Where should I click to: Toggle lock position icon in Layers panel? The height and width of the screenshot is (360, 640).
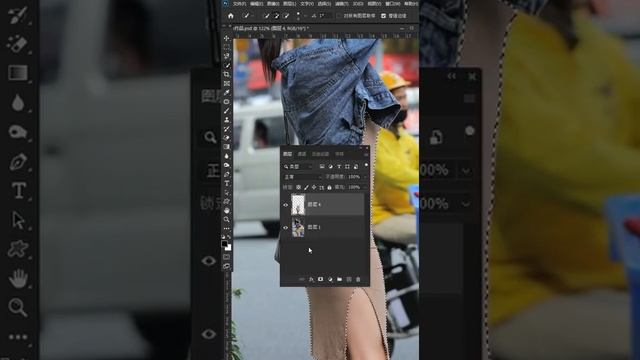click(314, 187)
